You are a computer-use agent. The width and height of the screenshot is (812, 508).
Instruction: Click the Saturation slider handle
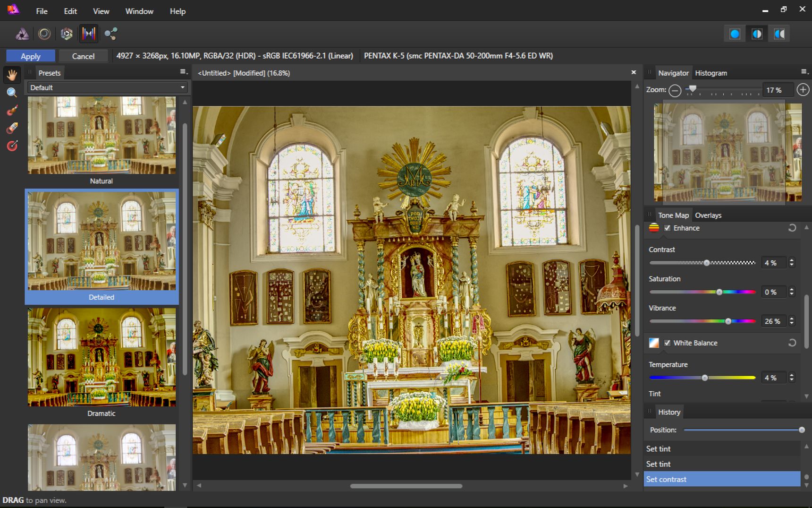coord(719,292)
